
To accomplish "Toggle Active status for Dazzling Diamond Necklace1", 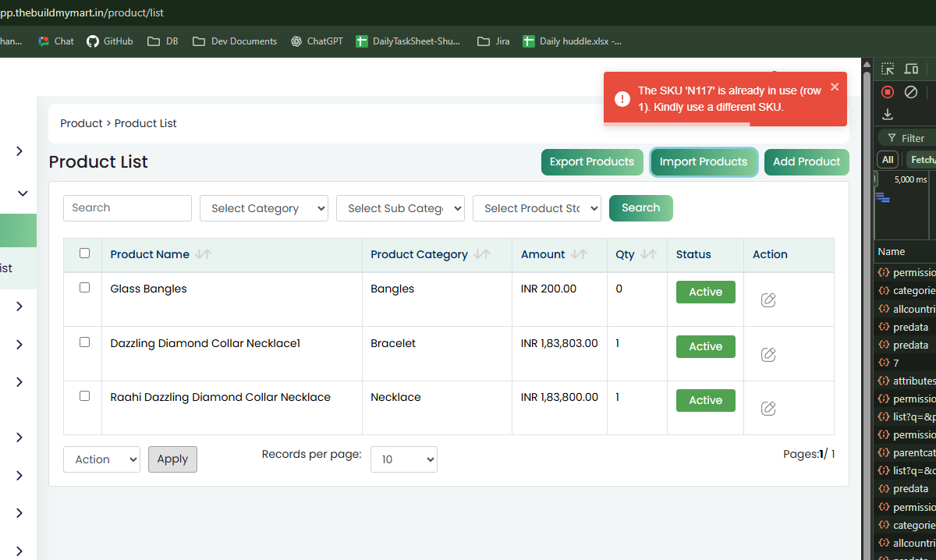I will click(x=706, y=346).
